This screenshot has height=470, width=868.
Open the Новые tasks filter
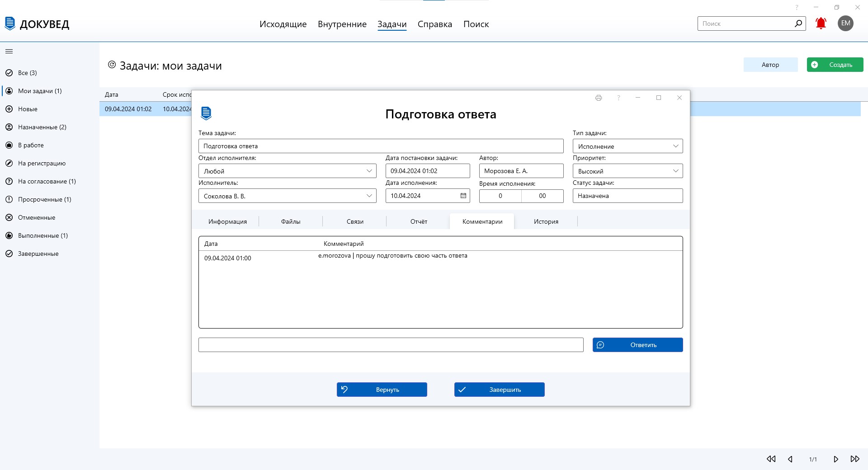tap(50, 109)
